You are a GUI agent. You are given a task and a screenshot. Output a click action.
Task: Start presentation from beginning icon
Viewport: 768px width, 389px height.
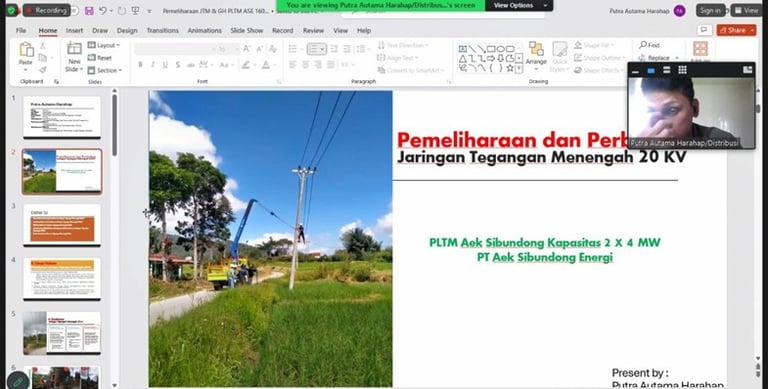136,10
